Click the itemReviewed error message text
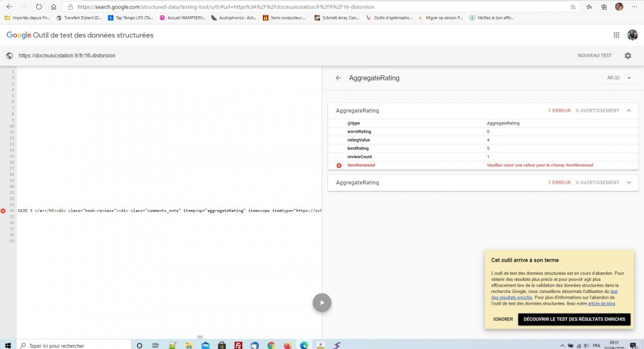The image size is (644, 349). (x=540, y=165)
